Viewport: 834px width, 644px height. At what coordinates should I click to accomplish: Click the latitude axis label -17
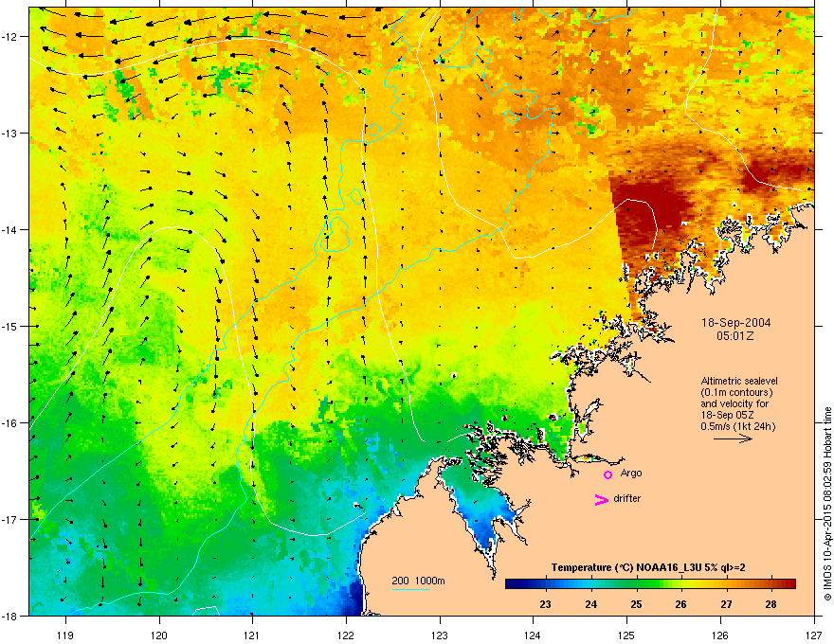(x=9, y=520)
